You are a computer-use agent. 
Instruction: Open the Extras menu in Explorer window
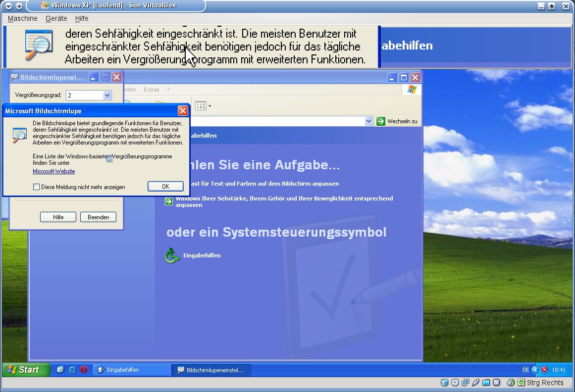click(x=151, y=90)
